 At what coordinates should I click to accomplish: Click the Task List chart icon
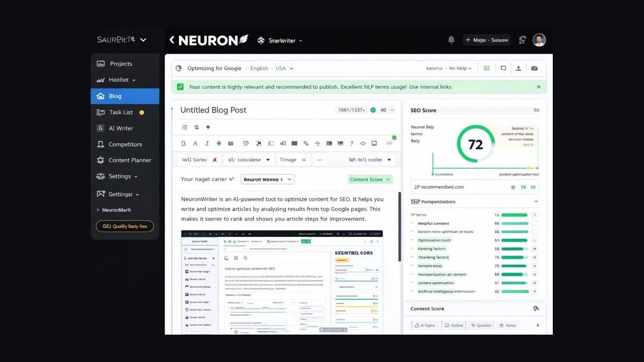click(x=100, y=112)
